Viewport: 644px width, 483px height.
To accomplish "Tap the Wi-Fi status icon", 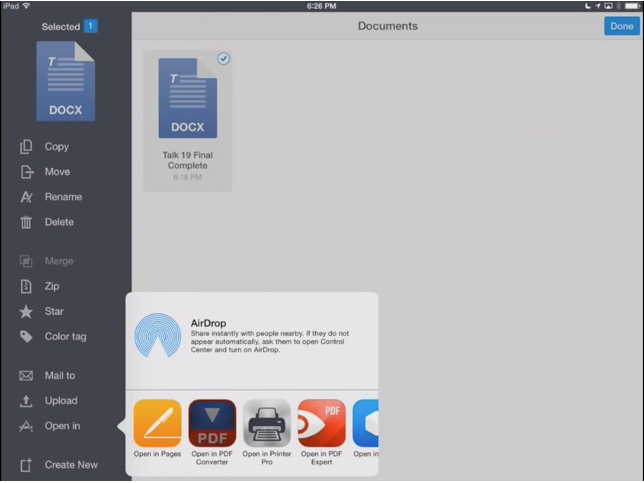I will (26, 6).
